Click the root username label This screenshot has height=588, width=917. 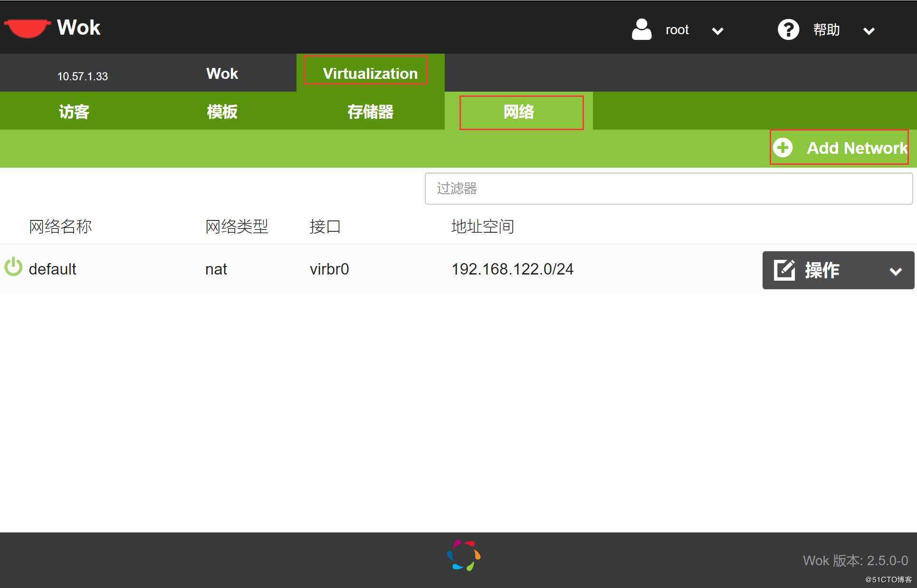(x=677, y=30)
